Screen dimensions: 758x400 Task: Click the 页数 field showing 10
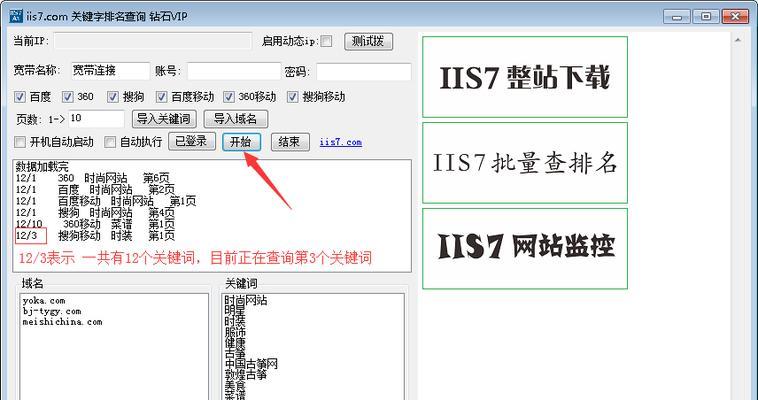[x=96, y=119]
